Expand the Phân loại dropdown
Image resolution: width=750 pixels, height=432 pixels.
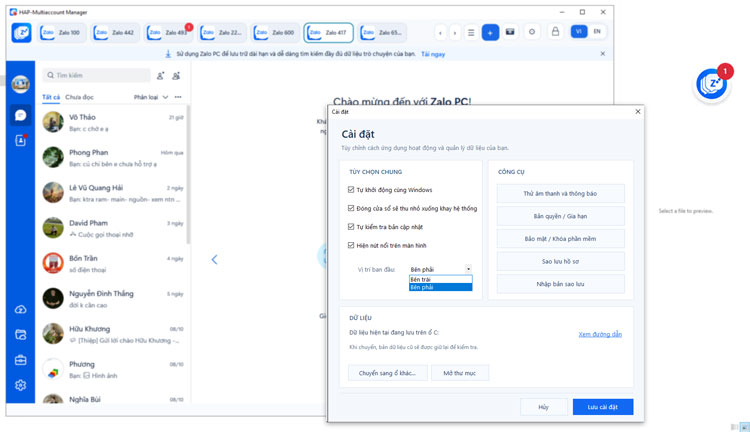151,97
